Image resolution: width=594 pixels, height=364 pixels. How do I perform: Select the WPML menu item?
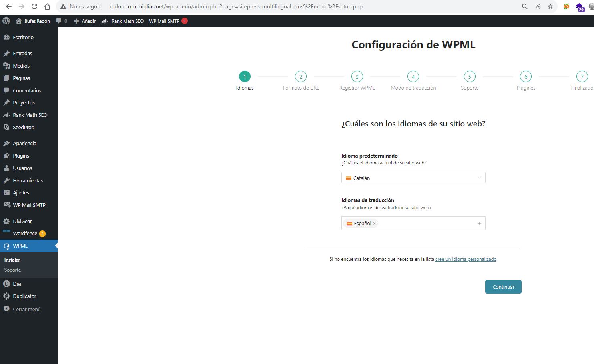pos(29,246)
